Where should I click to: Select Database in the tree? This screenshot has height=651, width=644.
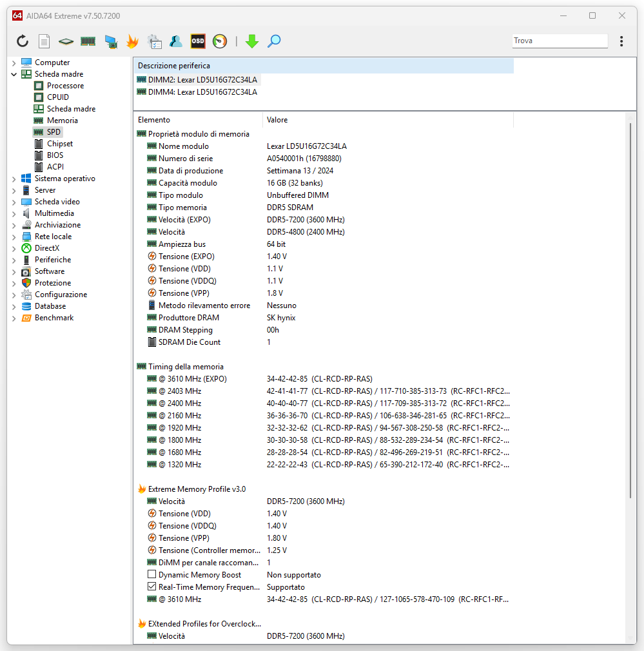point(50,306)
